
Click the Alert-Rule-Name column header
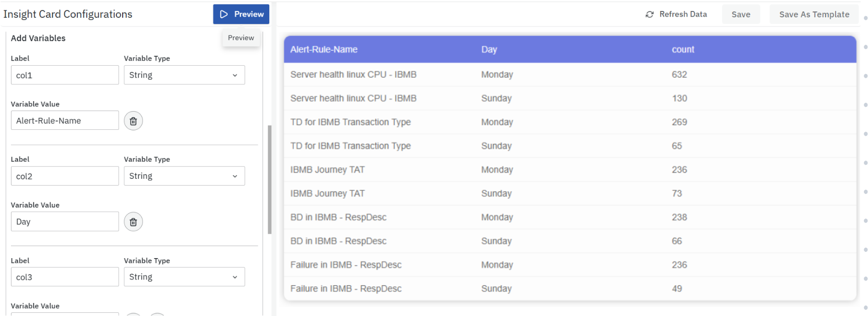pyautogui.click(x=324, y=50)
